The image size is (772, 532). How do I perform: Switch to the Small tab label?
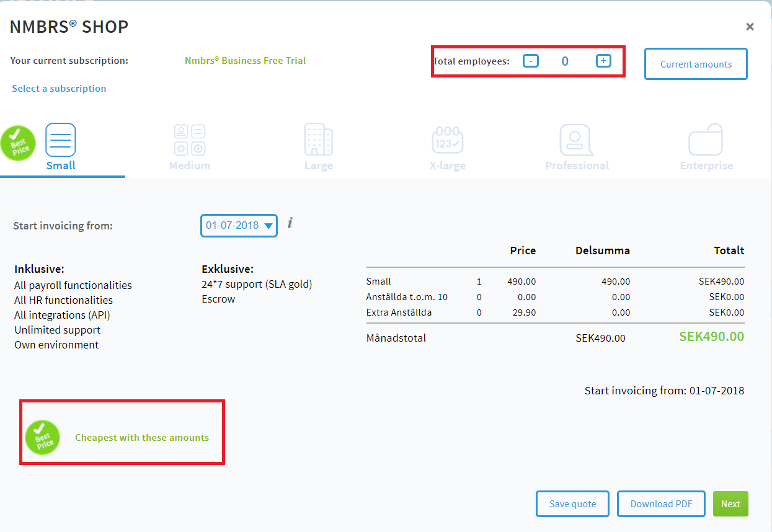tap(61, 166)
